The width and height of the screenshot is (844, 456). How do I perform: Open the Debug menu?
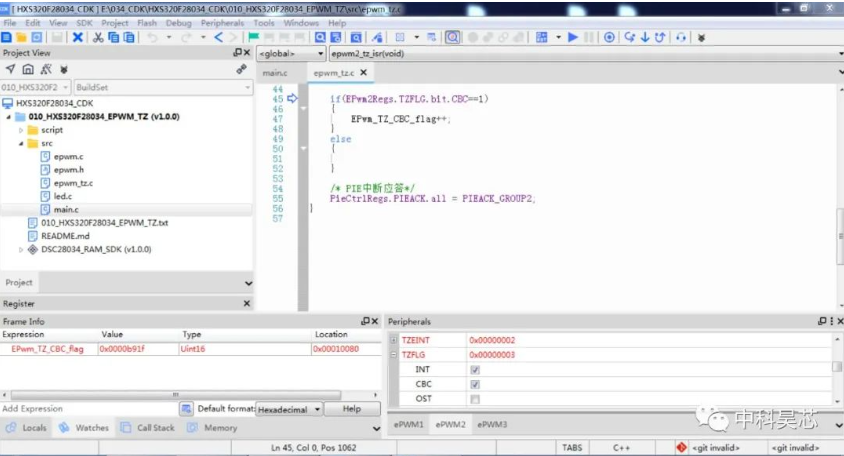179,23
